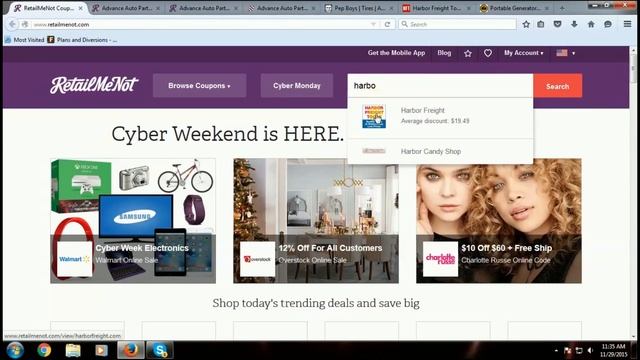
Task: Click the RetailMeNot search field containing harbo
Action: [x=440, y=86]
